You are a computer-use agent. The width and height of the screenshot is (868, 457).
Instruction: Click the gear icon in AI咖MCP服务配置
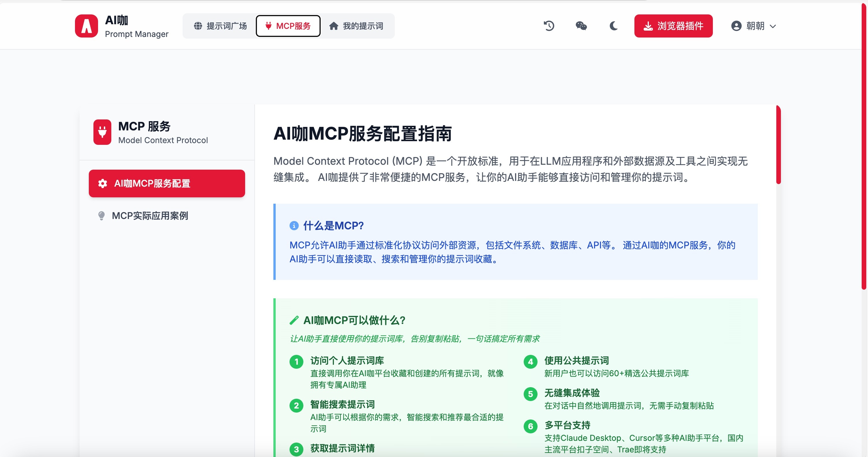[x=102, y=183]
